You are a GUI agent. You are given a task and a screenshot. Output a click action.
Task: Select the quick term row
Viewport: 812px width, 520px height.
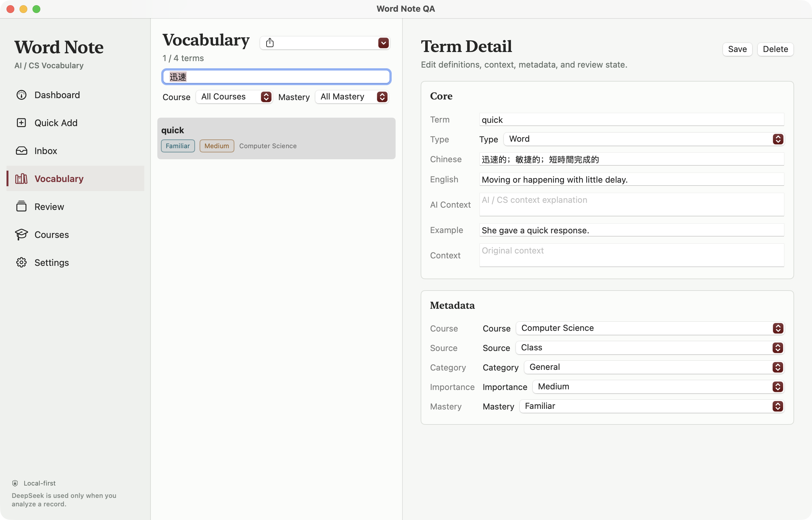tap(276, 138)
